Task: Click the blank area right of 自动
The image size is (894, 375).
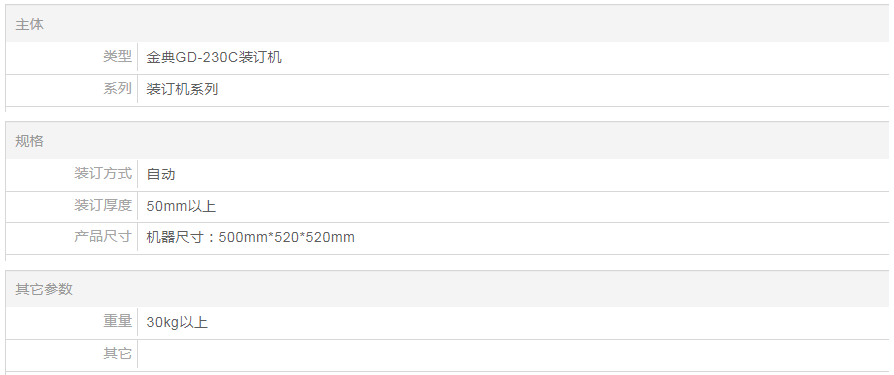Action: pyautogui.click(x=532, y=174)
